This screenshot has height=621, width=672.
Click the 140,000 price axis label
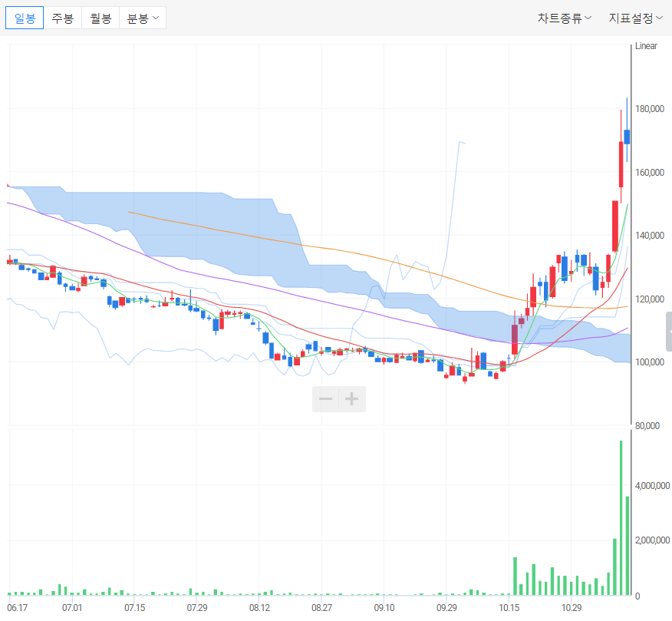coord(650,236)
